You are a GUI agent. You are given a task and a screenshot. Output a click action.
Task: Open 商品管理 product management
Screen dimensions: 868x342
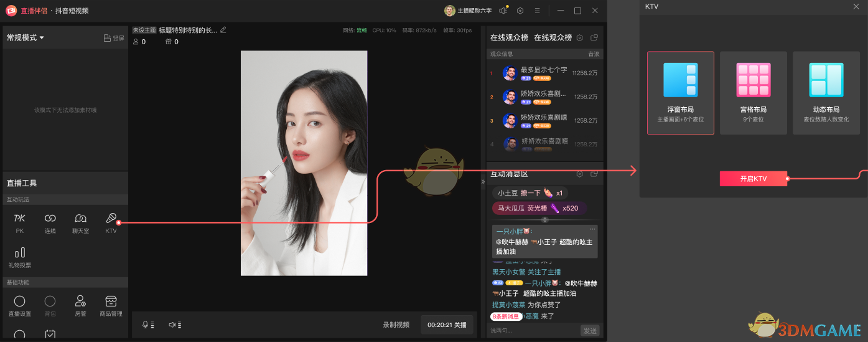click(x=111, y=305)
